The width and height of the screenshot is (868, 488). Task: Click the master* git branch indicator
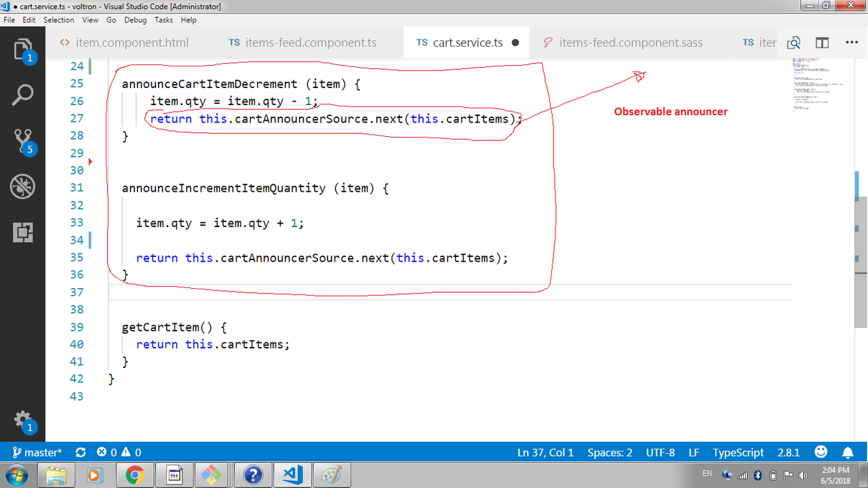[37, 452]
